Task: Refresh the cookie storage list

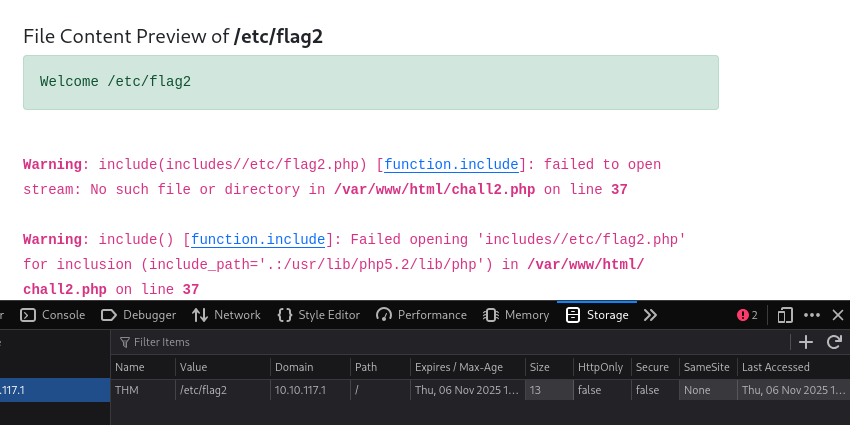Action: (834, 342)
